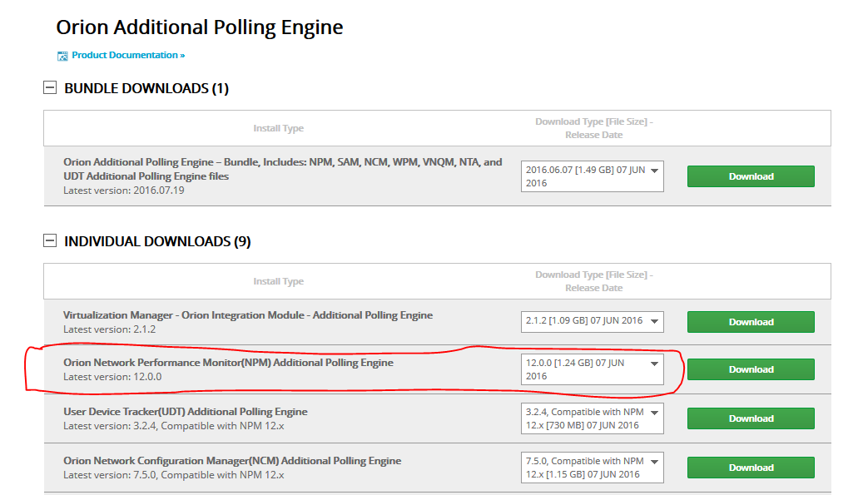Click the 'Latest version: 2.1.2' text

[109, 329]
